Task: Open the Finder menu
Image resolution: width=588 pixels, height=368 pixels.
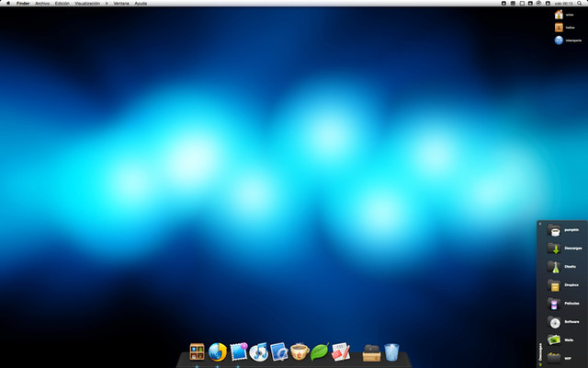Action: (x=23, y=4)
